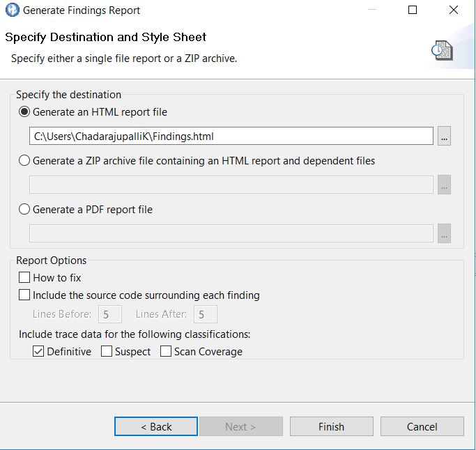Click the HTML report file path field
476x450 pixels.
pos(231,137)
